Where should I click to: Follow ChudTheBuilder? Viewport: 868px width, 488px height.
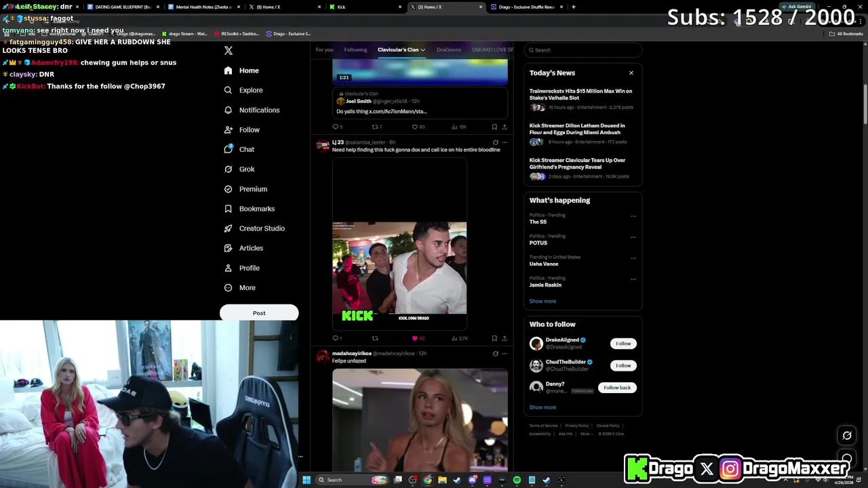[x=623, y=365]
